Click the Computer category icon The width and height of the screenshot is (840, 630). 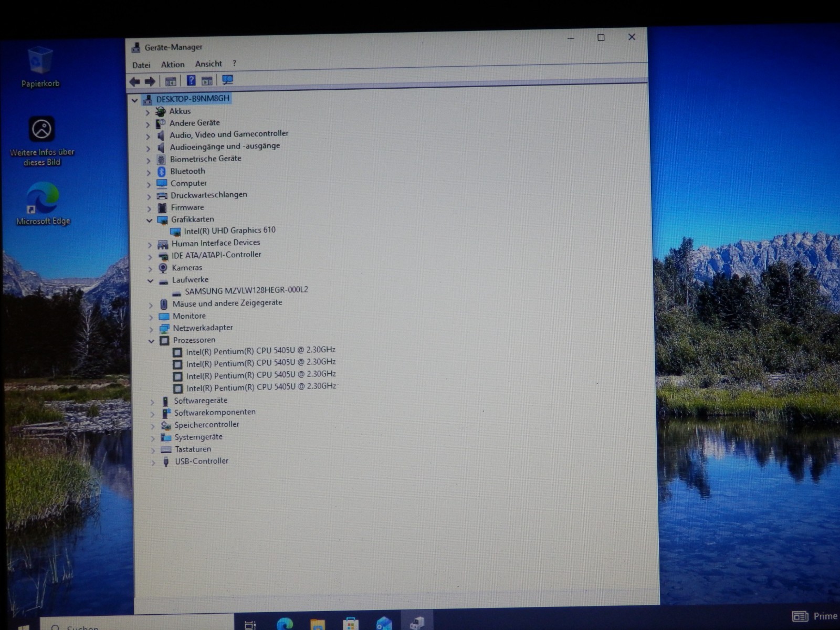tap(162, 184)
